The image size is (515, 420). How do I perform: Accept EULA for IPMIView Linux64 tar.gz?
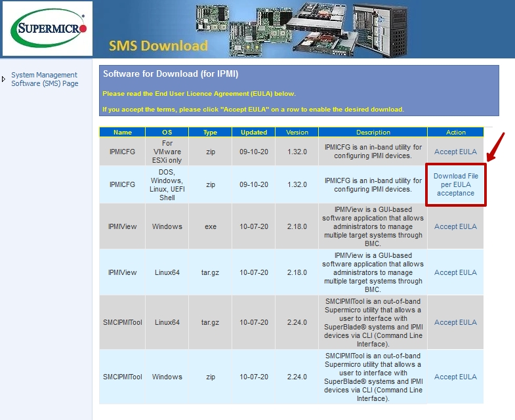click(x=455, y=272)
